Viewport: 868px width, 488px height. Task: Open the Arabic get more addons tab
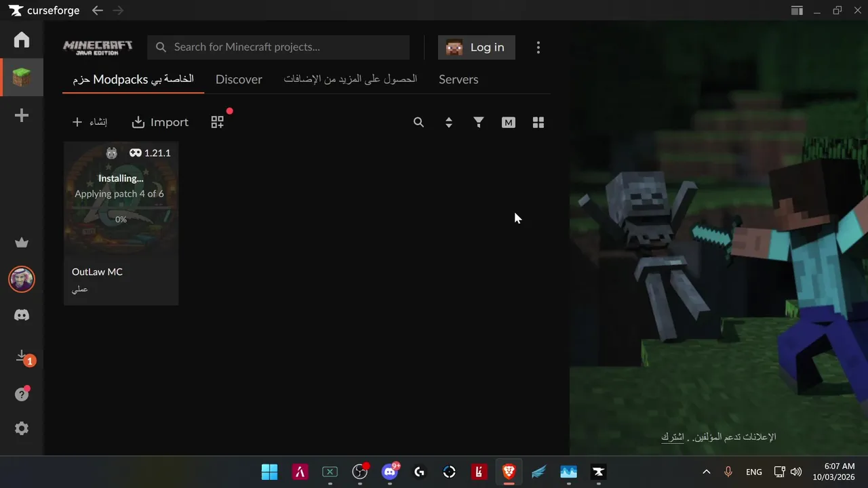350,79
